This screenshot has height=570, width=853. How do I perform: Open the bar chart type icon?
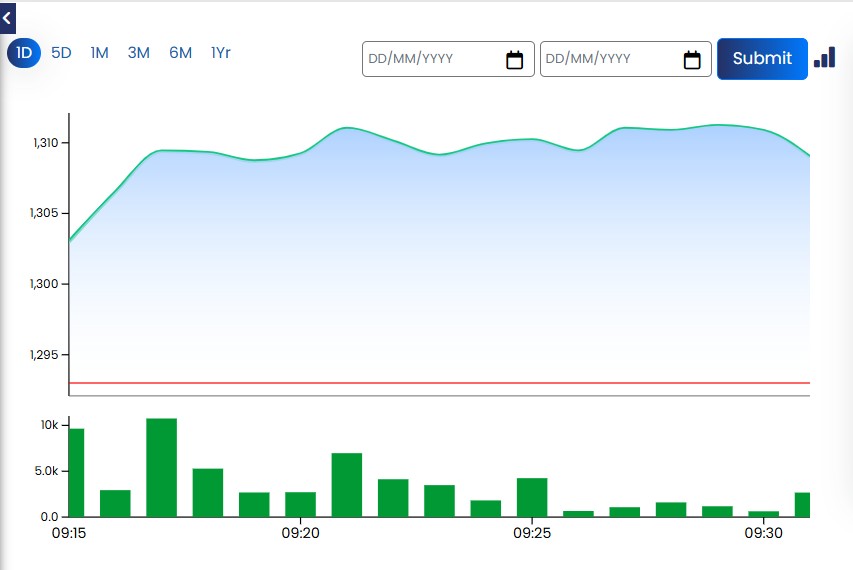click(824, 57)
